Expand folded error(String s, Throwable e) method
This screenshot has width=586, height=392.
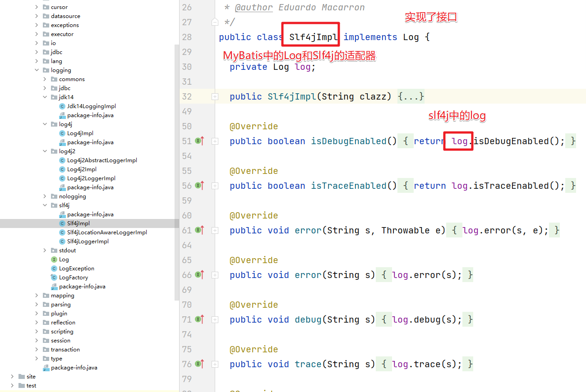point(215,230)
